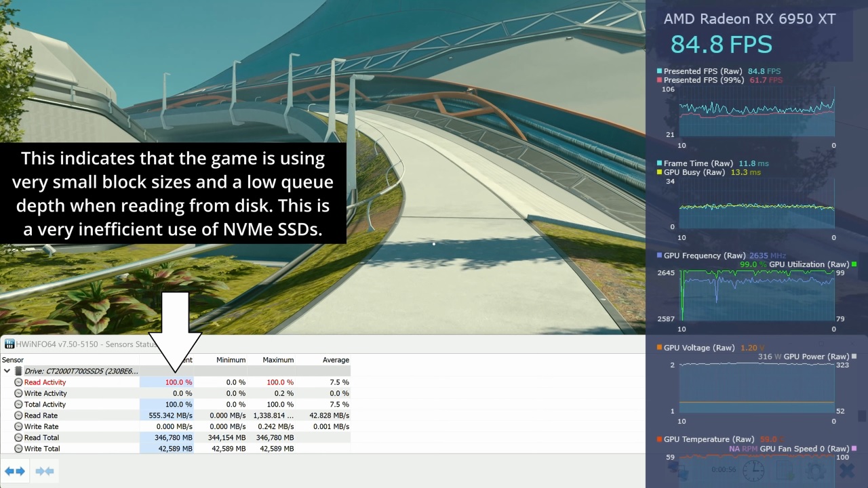Click the GPU Utilization (Raw) green legend square
868x488 pixels.
point(854,264)
